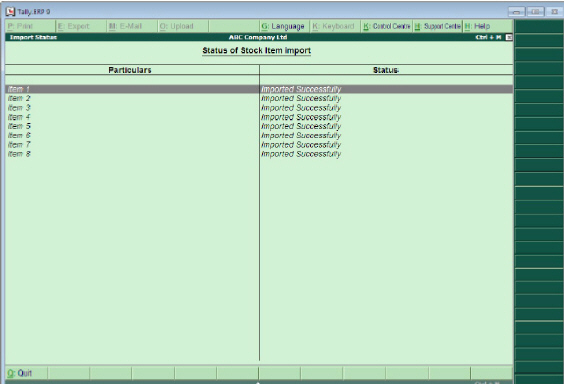Close the Import Status screen via the X icon
The height and width of the screenshot is (384, 564).
(x=509, y=37)
